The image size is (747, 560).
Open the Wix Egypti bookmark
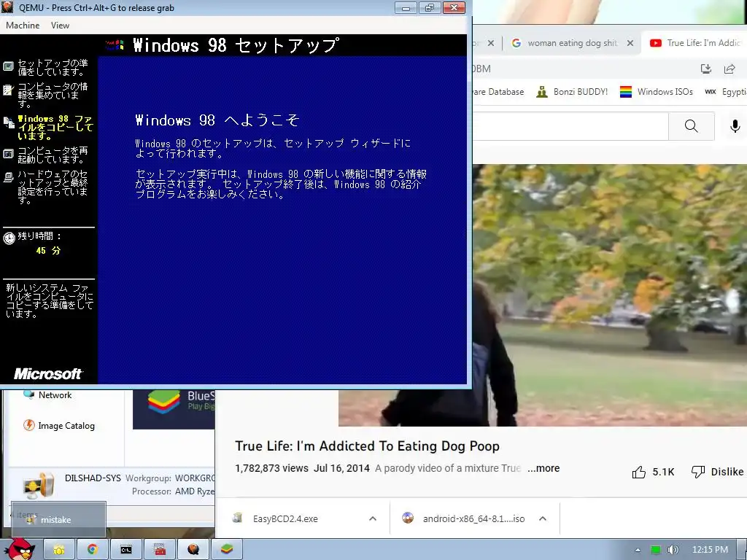point(726,92)
